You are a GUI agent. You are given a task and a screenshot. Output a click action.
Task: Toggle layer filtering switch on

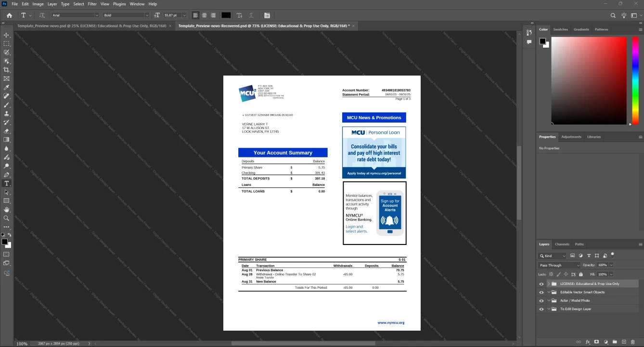(612, 255)
